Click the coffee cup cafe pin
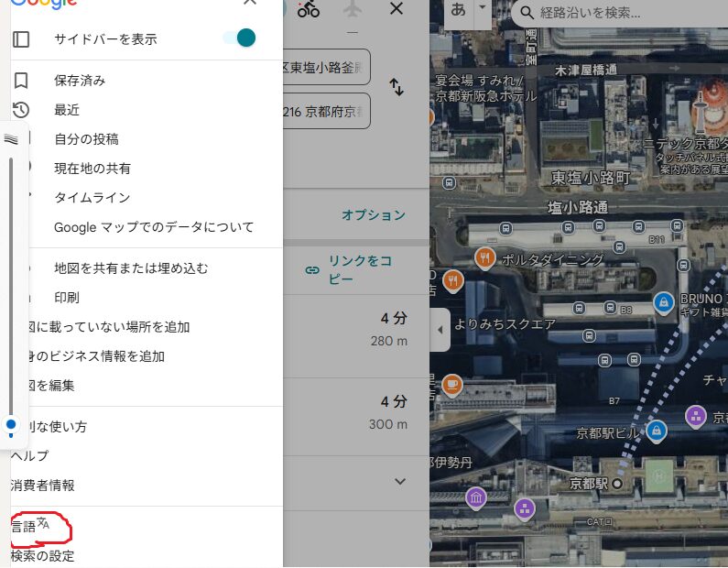Viewport: 728px width, 568px height. point(452,386)
